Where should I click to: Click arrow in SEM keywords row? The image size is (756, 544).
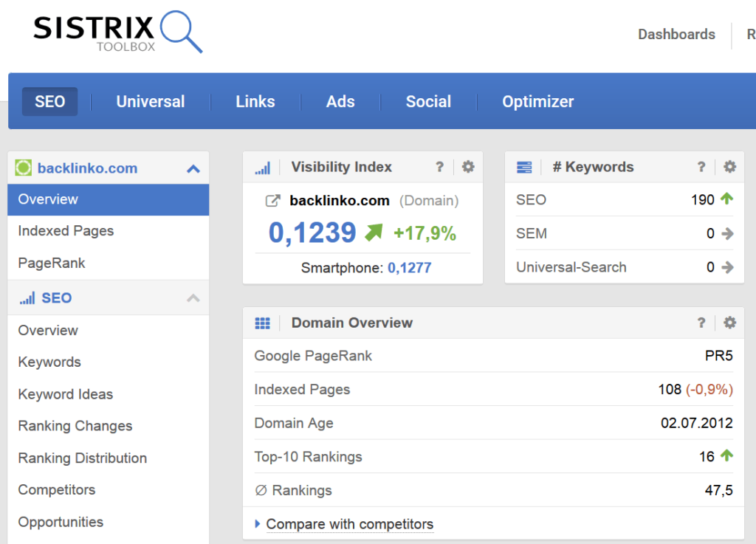[x=727, y=234]
